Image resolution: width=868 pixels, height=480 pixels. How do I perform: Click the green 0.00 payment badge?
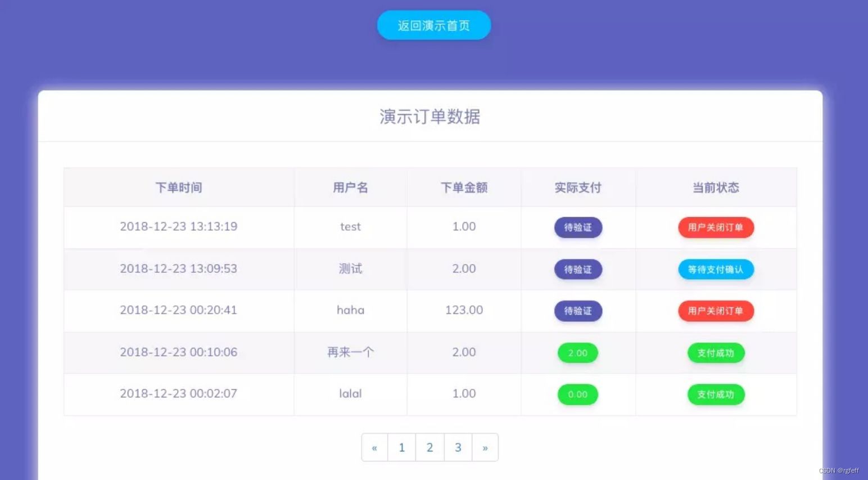click(x=578, y=394)
